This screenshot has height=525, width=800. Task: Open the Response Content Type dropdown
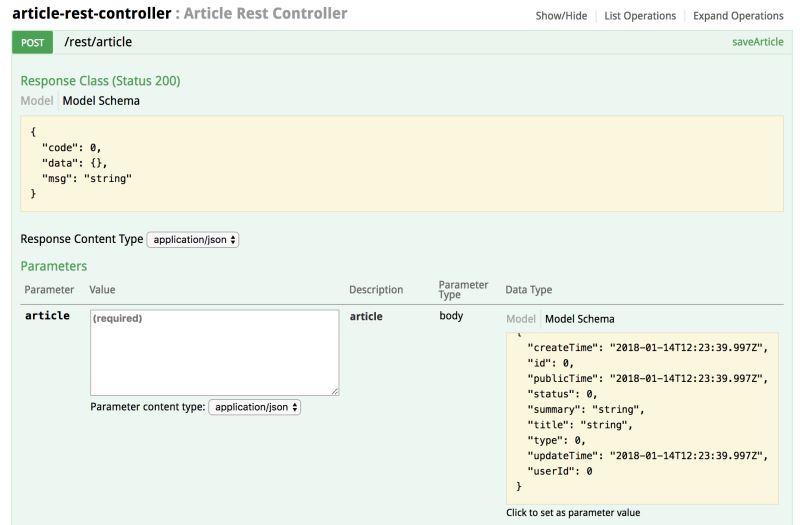click(x=193, y=240)
